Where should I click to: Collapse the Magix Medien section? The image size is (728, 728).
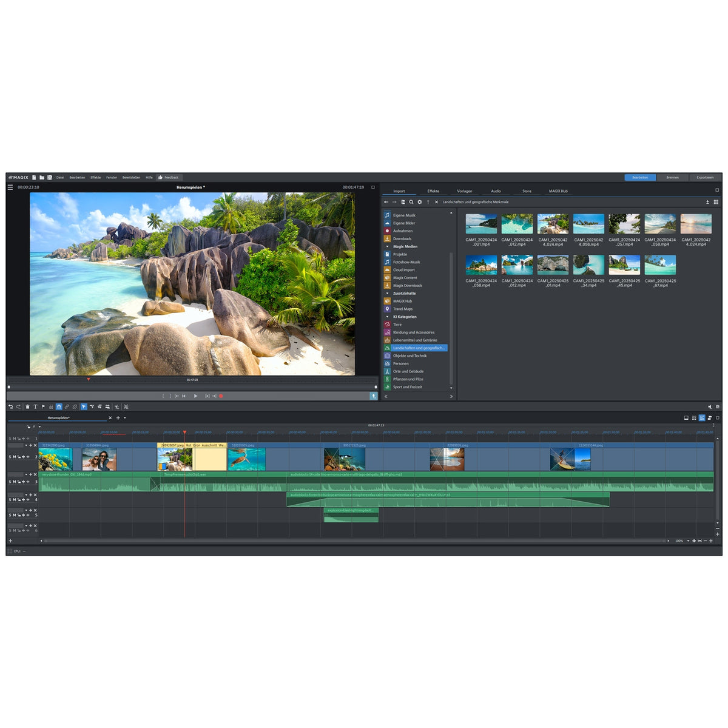tap(387, 247)
